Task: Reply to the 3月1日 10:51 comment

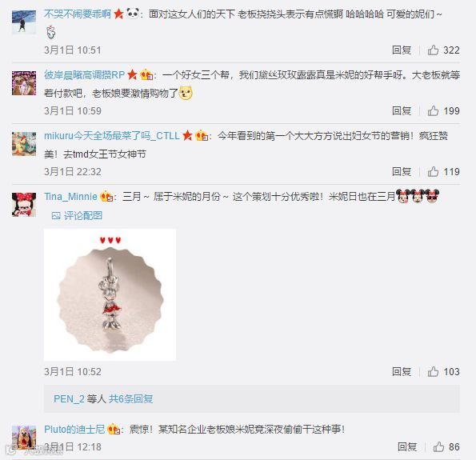Action: click(x=402, y=50)
